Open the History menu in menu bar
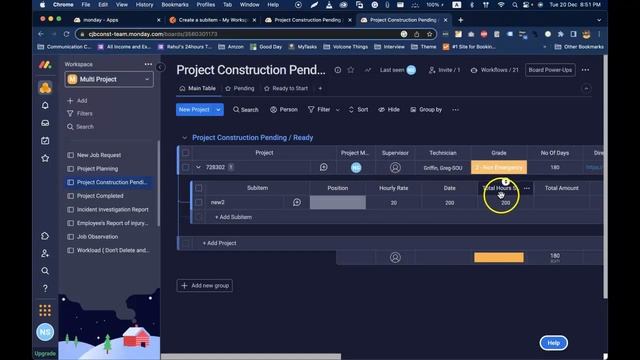The height and width of the screenshot is (360, 640). [144, 4]
